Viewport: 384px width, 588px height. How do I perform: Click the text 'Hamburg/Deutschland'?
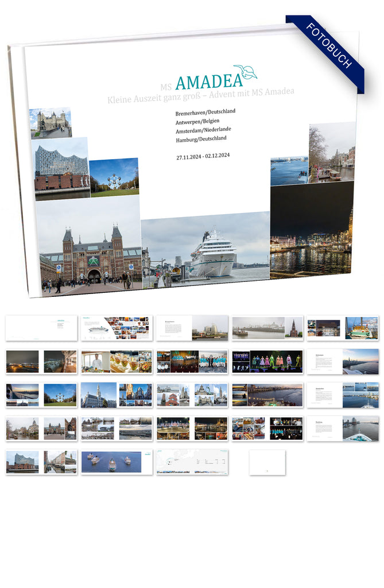pyautogui.click(x=201, y=139)
